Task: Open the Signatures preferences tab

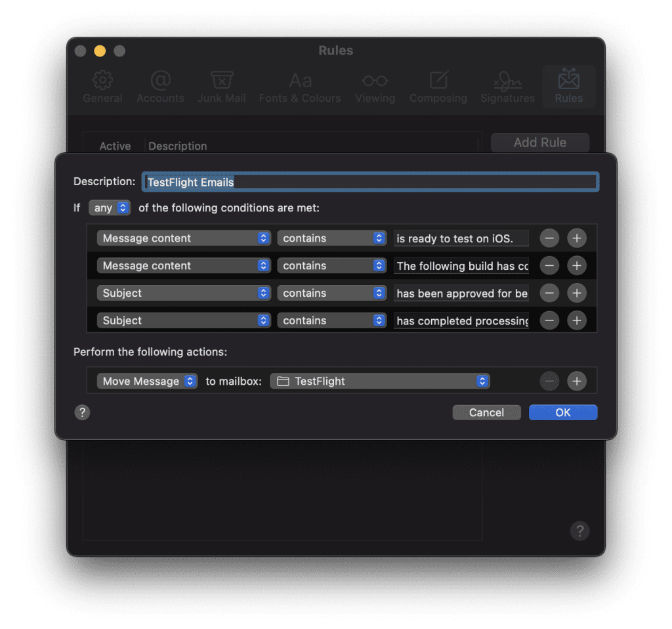Action: [507, 87]
